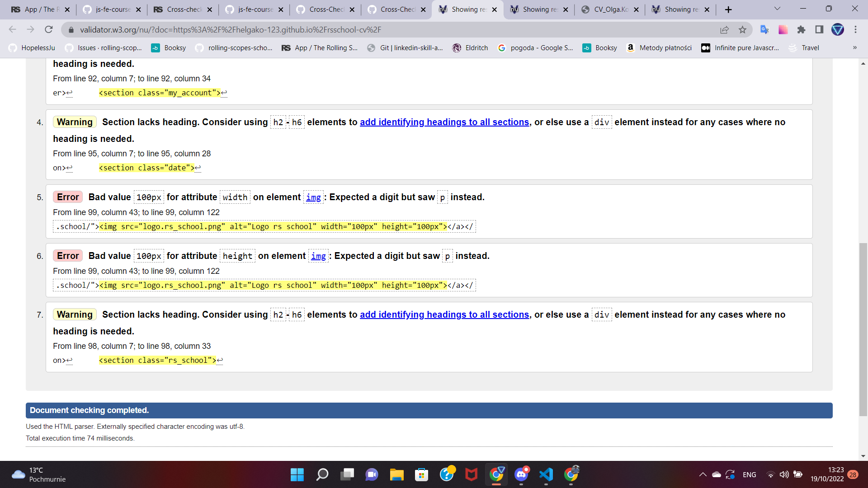Open Chrome's three-dot menu

[855, 30]
